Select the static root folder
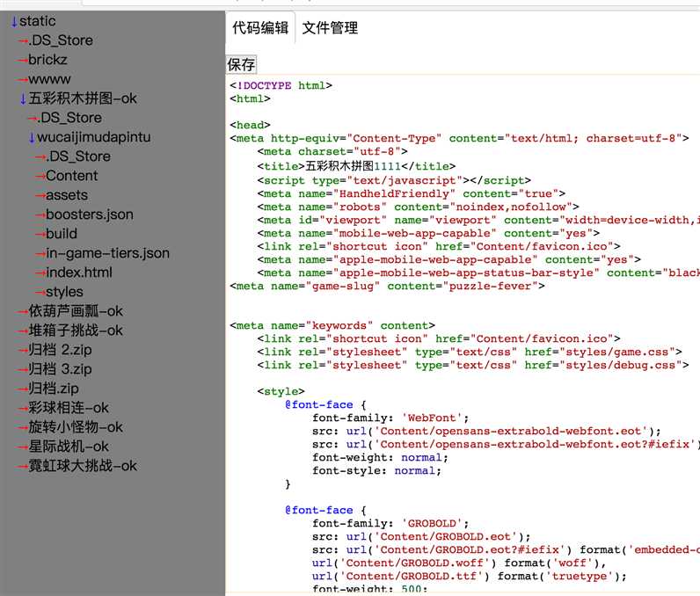700x596 pixels. (38, 21)
